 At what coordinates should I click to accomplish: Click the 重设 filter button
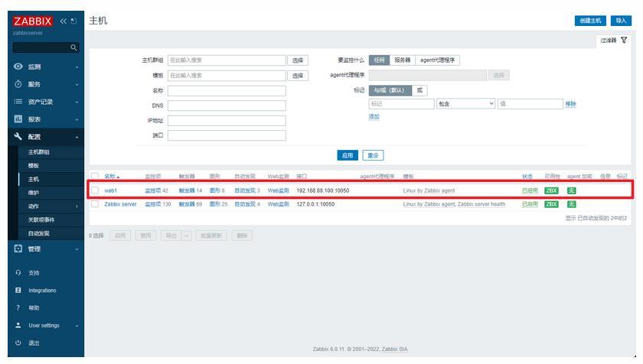click(373, 155)
